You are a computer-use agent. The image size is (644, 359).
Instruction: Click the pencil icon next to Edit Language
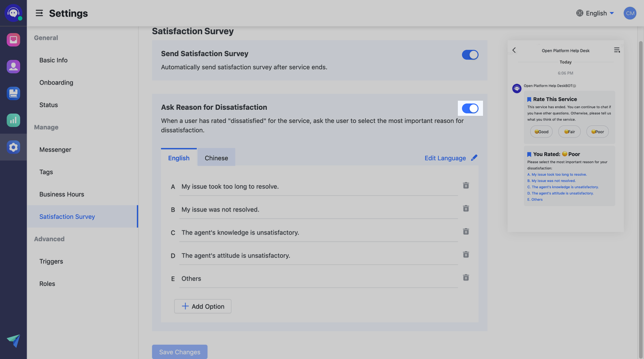click(x=474, y=158)
